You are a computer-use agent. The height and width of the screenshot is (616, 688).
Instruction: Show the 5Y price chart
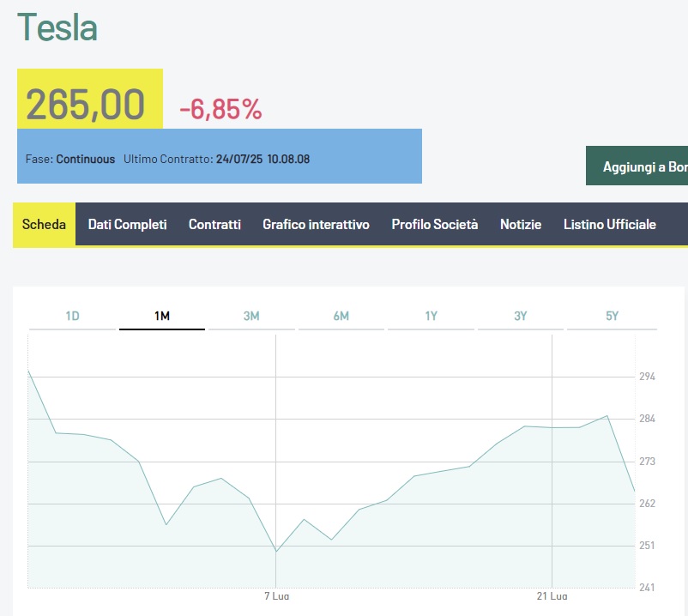click(613, 316)
